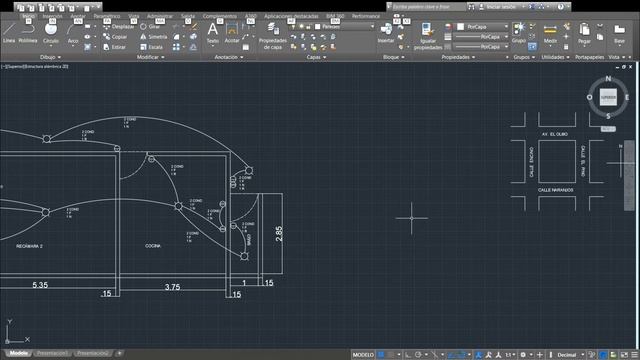Viewport: 640px width, 360px height.
Task: Click the viewport controls label at top-left
Action: 35,66
